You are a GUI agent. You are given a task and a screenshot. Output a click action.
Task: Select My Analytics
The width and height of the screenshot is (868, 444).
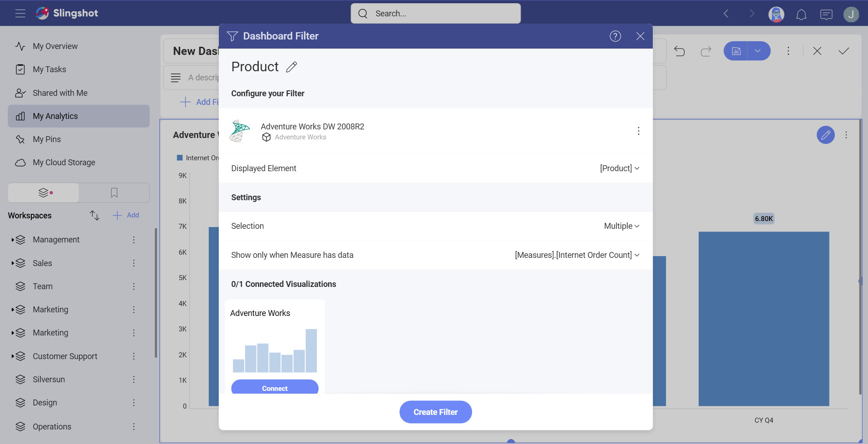(79, 116)
